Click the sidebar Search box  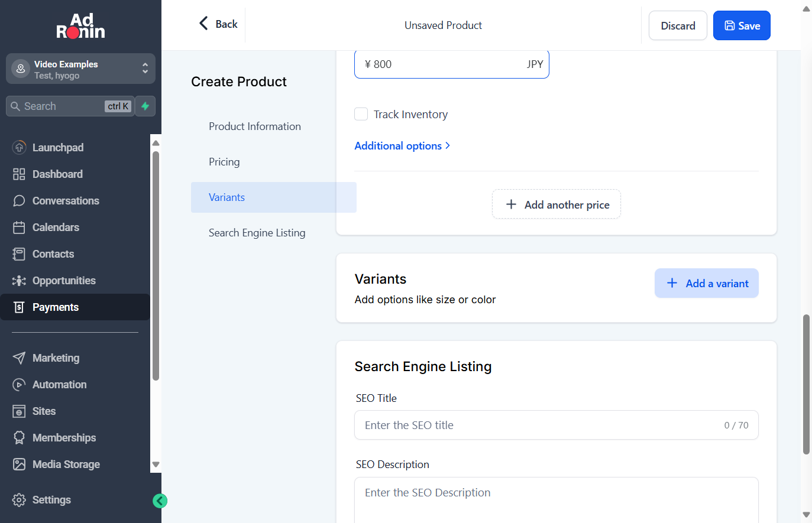70,106
